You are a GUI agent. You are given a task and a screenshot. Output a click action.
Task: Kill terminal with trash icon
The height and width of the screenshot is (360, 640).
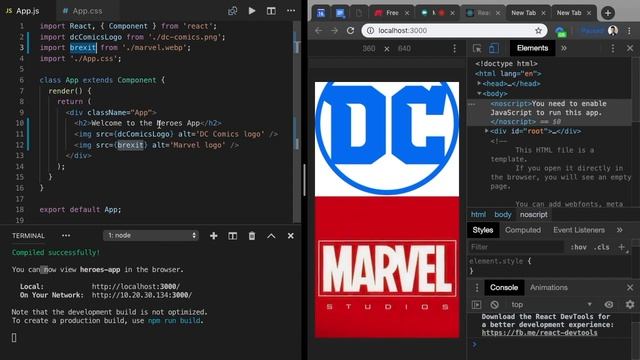(252, 236)
